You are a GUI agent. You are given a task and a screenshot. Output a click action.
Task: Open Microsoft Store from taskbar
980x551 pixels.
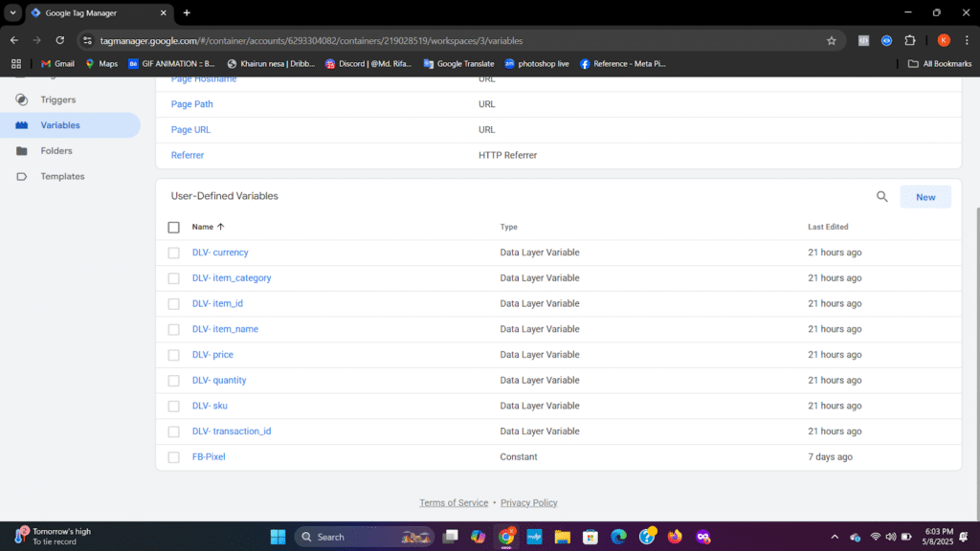590,537
